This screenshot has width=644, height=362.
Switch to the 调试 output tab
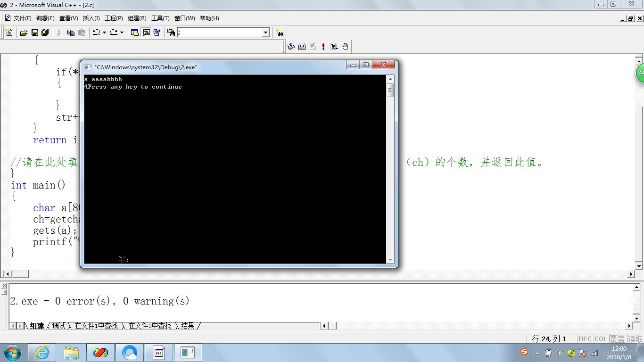(59, 326)
